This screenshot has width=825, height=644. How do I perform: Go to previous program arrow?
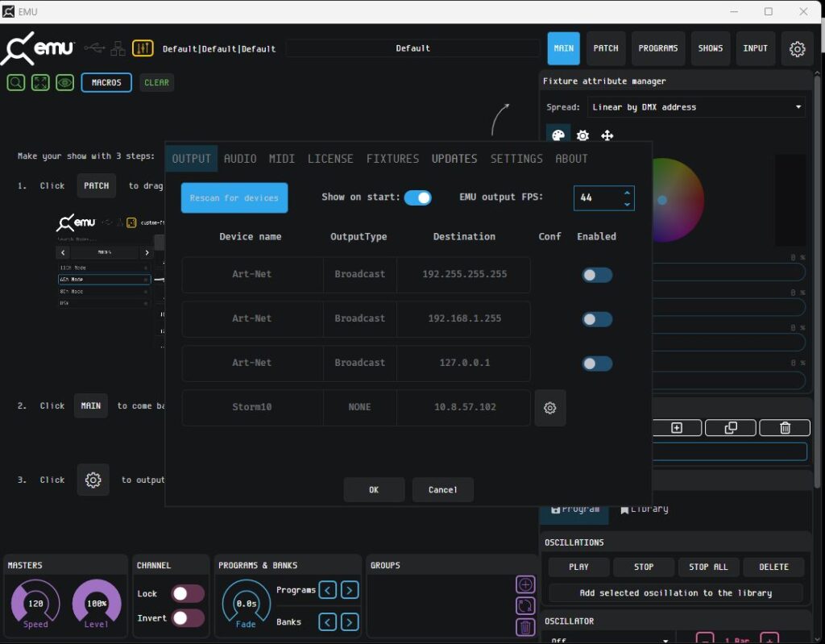[327, 590]
